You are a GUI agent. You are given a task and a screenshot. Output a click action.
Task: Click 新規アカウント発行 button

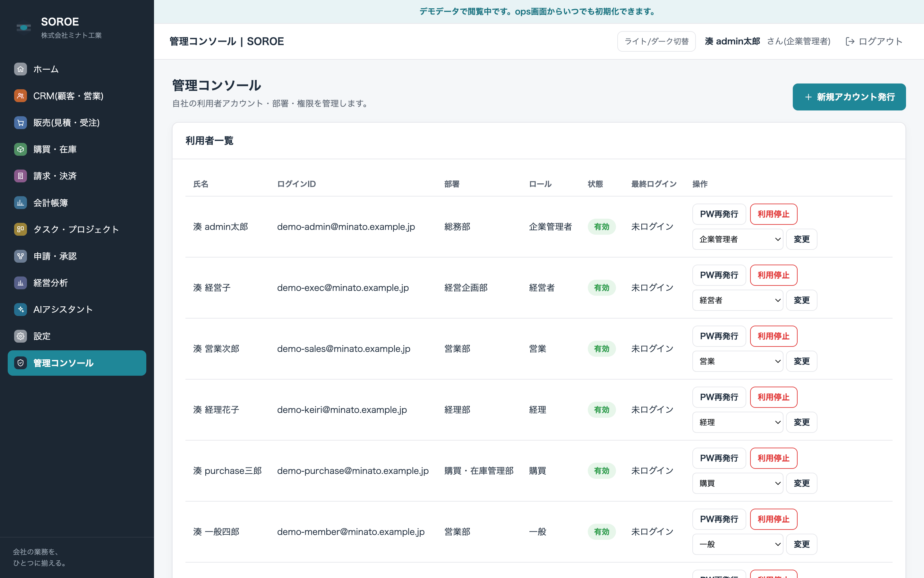(849, 97)
